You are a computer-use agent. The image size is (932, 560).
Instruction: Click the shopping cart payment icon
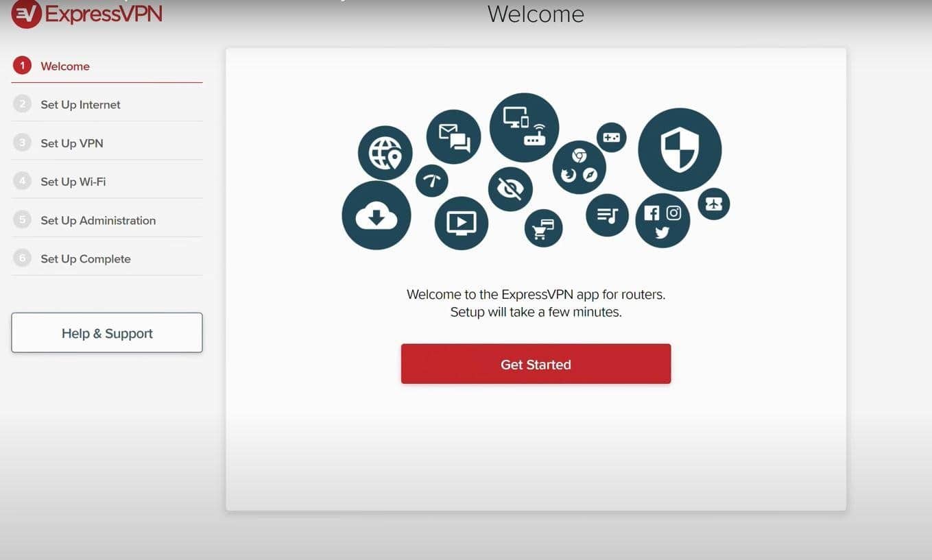(543, 228)
